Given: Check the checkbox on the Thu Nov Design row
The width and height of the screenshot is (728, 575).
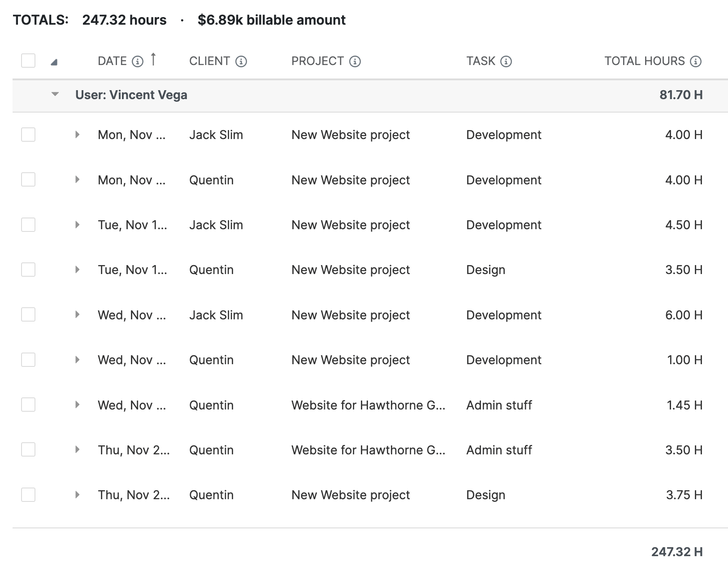Looking at the screenshot, I should [28, 495].
